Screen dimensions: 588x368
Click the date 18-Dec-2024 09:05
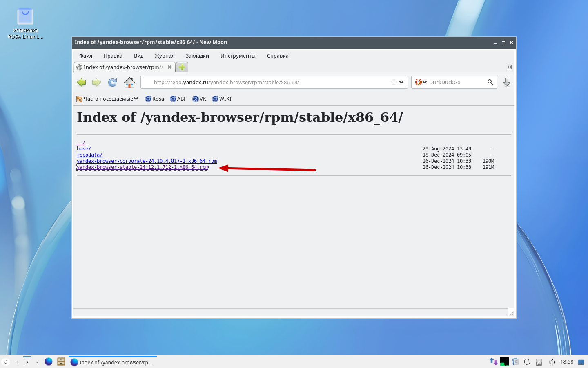(x=447, y=155)
